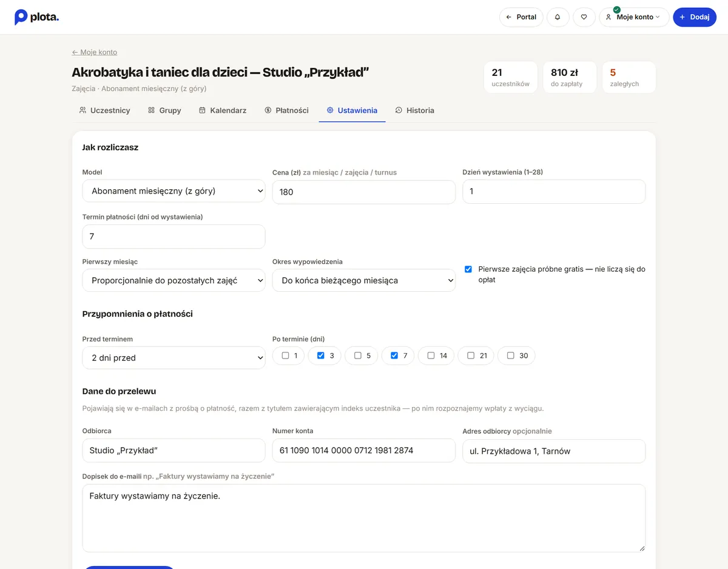Image resolution: width=728 pixels, height=569 pixels.
Task: Expand the Pierwszy miesiąc dropdown
Action: (174, 280)
